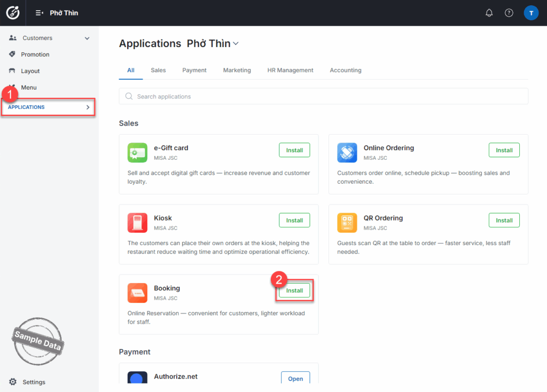
Task: Switch to the HR Management tab
Action: click(290, 70)
